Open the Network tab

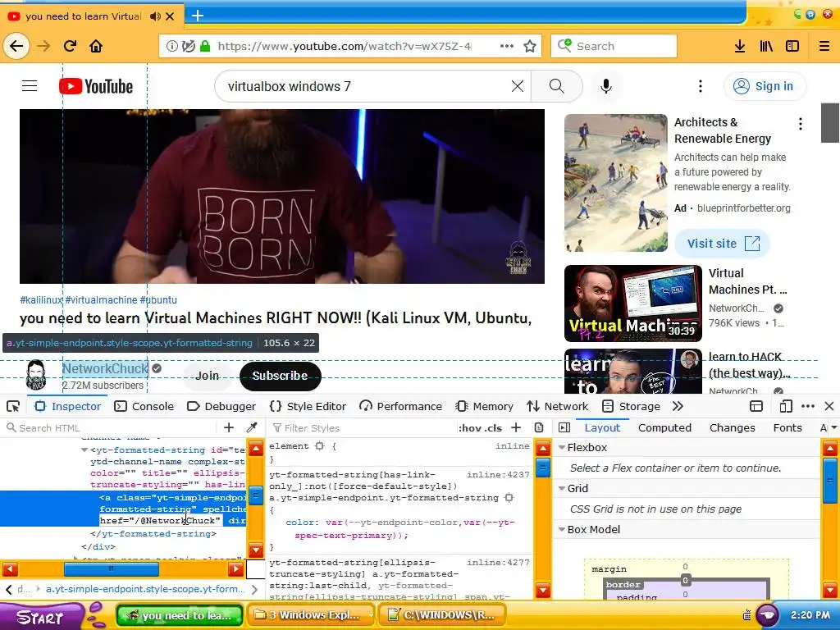557,406
